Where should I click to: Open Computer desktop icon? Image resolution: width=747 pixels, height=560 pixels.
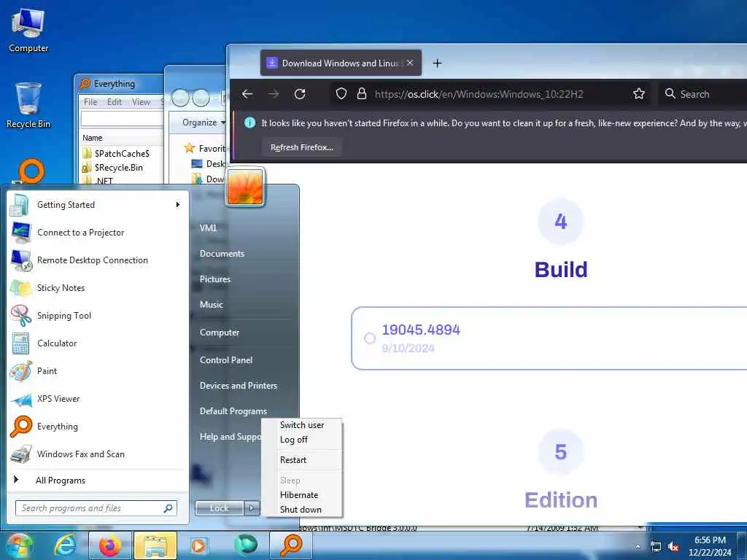28,30
